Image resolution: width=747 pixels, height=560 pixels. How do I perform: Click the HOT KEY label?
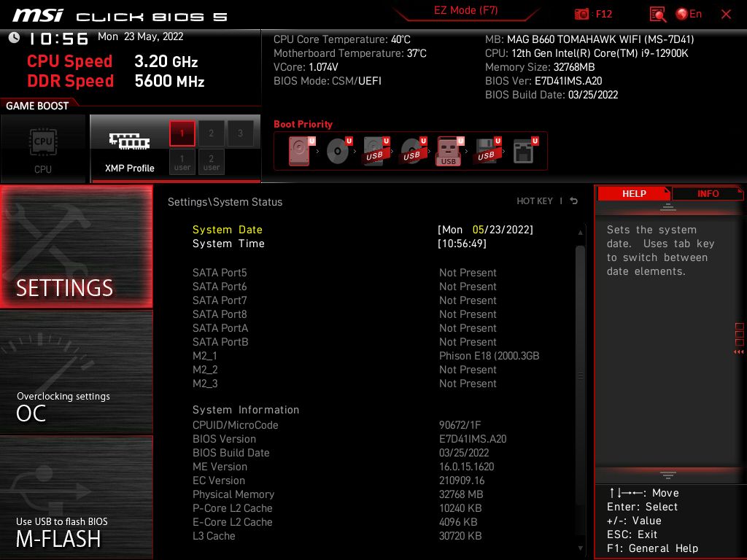535,201
